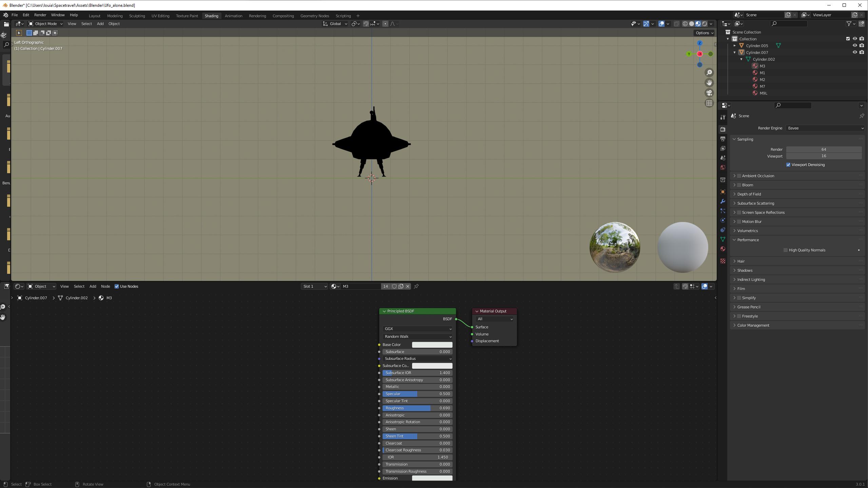Toggle viewport denoising checkbox
The image size is (868, 488).
pyautogui.click(x=788, y=164)
